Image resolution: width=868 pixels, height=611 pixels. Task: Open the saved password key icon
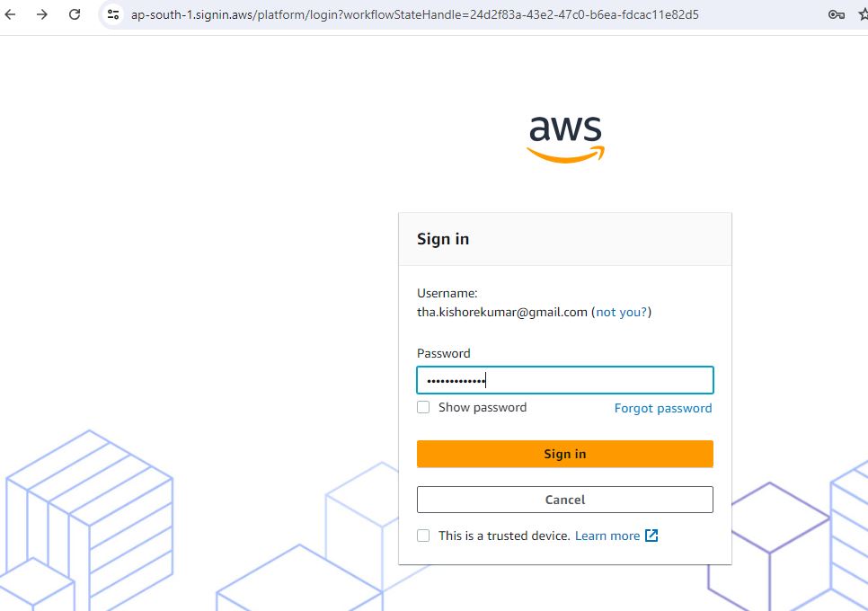click(836, 14)
